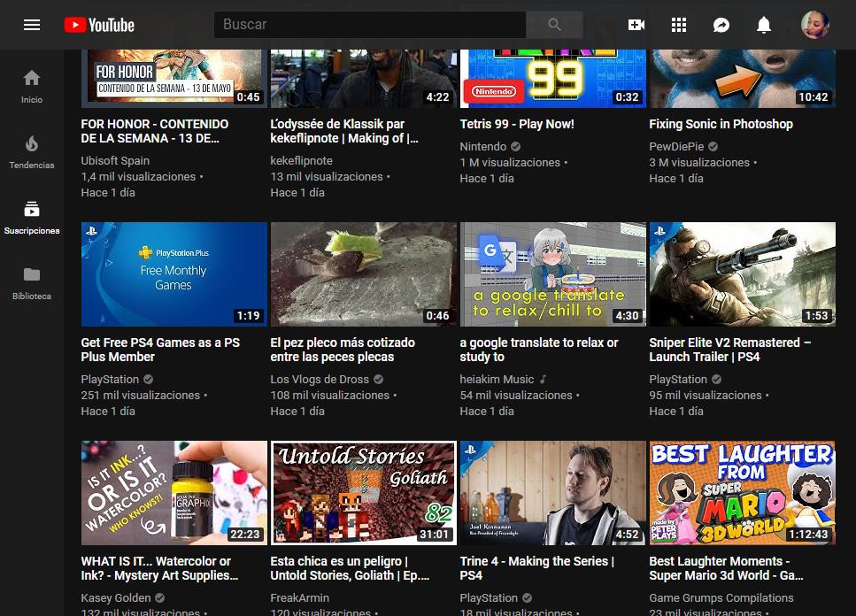Open title 'Trine 4 - Making the Series'
Viewport: 856px width, 616px height.
[537, 568]
